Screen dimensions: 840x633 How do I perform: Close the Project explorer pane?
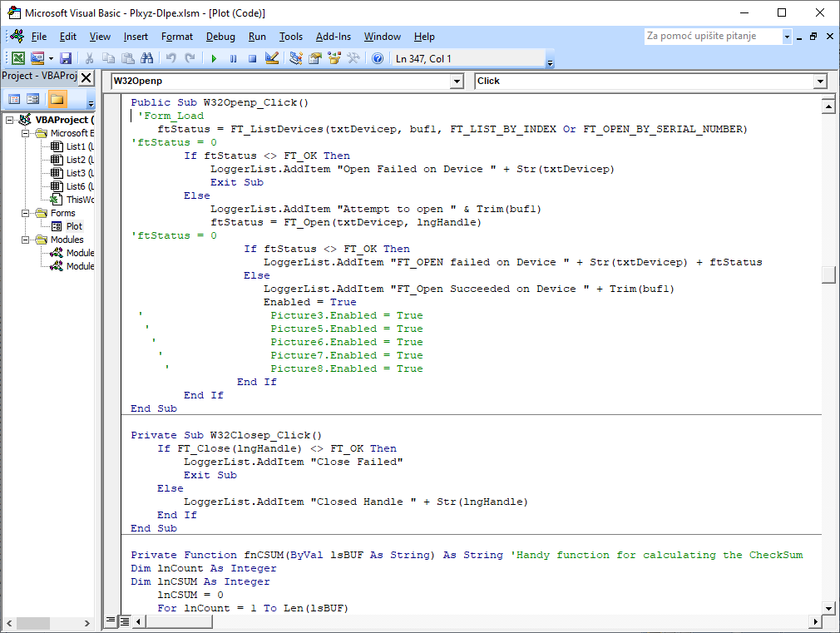coord(86,77)
